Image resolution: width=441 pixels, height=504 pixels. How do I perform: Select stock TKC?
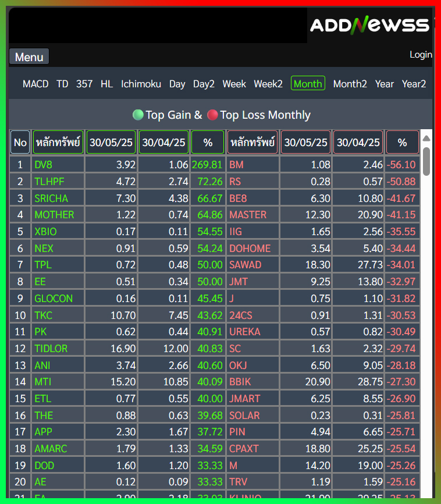click(43, 315)
